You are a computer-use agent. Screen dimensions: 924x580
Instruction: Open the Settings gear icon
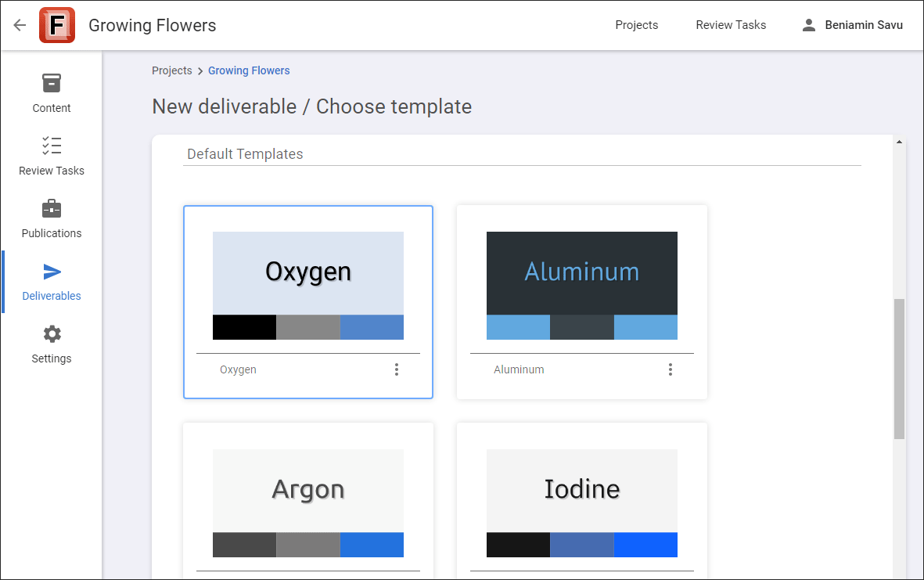tap(52, 334)
